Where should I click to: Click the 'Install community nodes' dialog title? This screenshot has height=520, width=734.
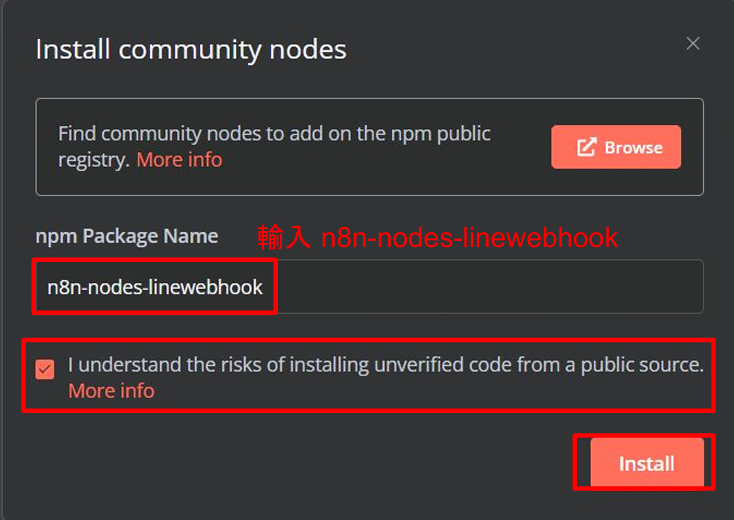click(x=191, y=49)
